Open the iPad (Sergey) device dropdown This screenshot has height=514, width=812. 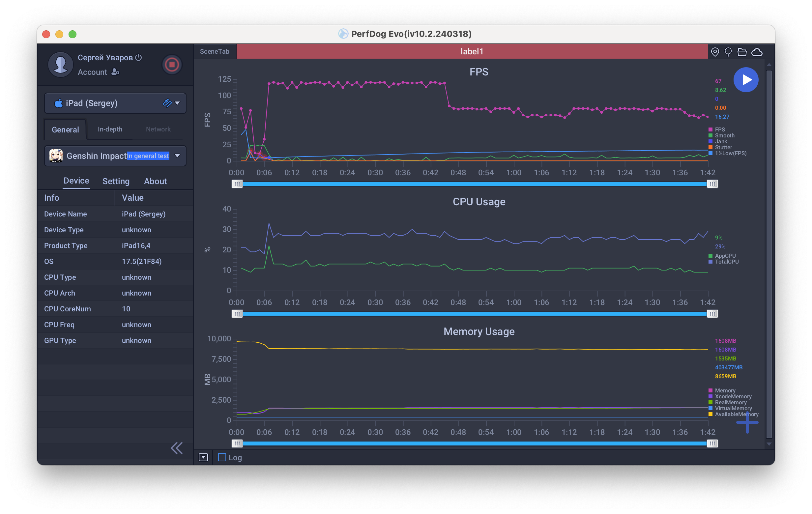[177, 103]
